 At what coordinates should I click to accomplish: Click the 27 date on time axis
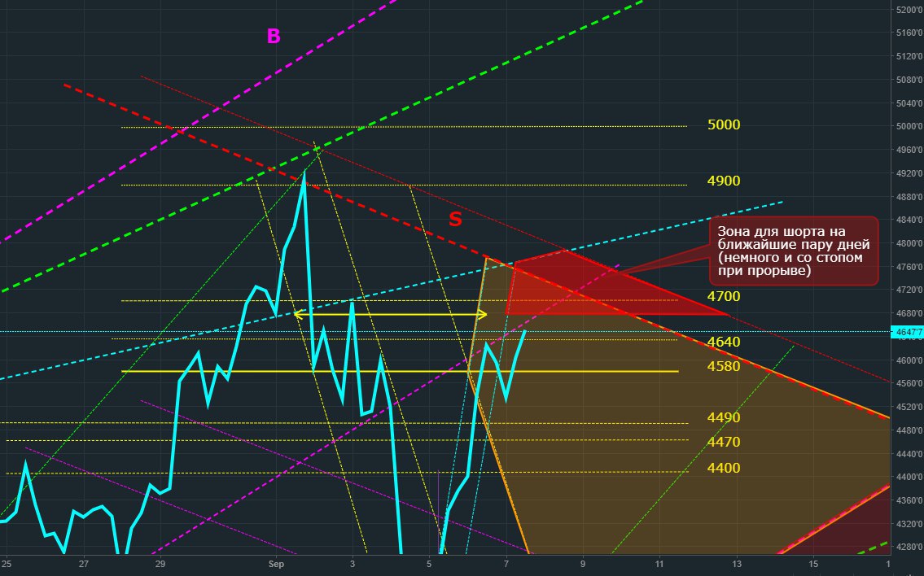(x=83, y=565)
